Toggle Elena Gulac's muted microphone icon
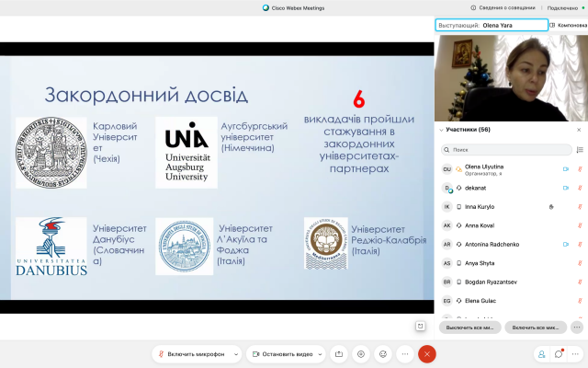 pyautogui.click(x=580, y=301)
